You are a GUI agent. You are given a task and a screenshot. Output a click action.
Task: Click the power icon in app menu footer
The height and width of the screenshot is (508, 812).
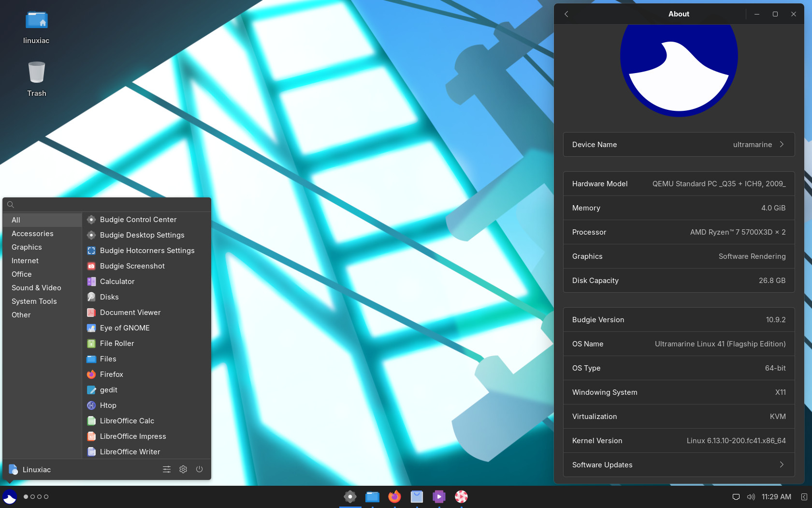[x=199, y=469]
